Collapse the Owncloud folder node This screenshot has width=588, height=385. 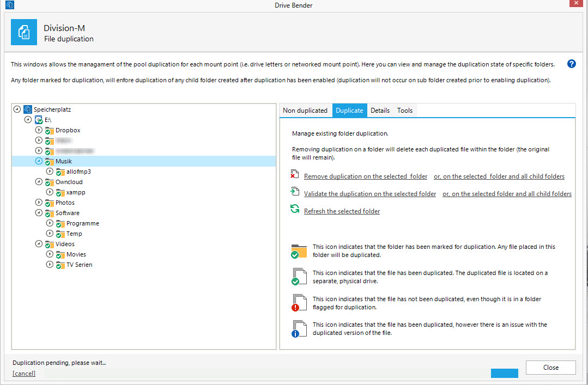[x=39, y=181]
